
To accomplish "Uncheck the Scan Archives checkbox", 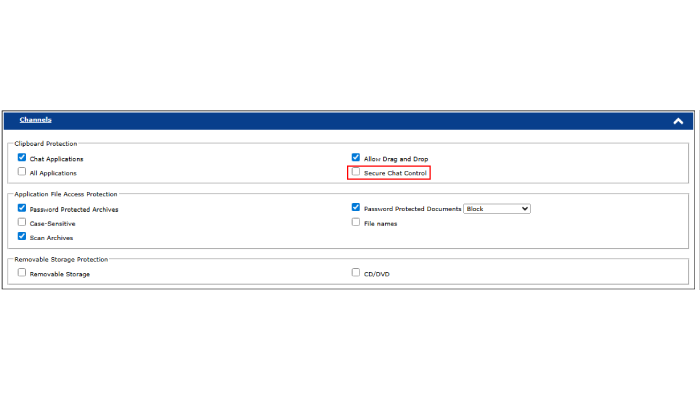I will click(x=22, y=237).
